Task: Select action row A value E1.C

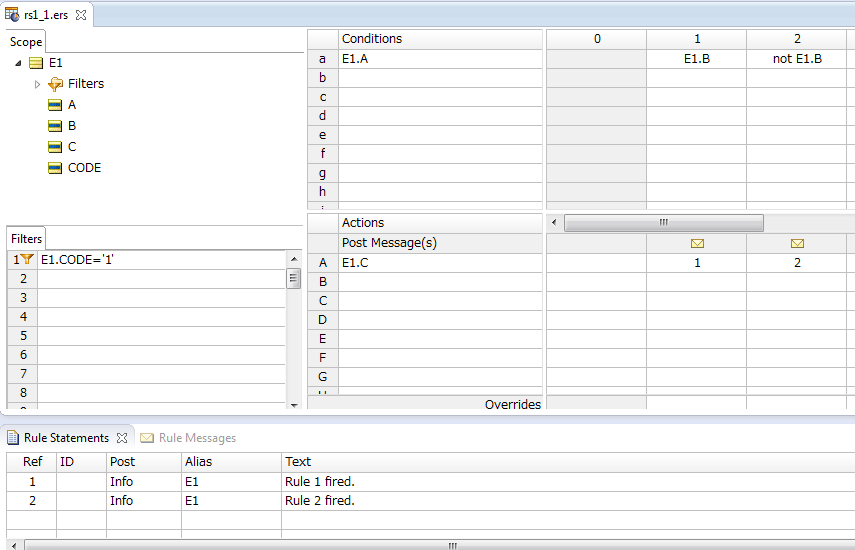Action: click(355, 263)
